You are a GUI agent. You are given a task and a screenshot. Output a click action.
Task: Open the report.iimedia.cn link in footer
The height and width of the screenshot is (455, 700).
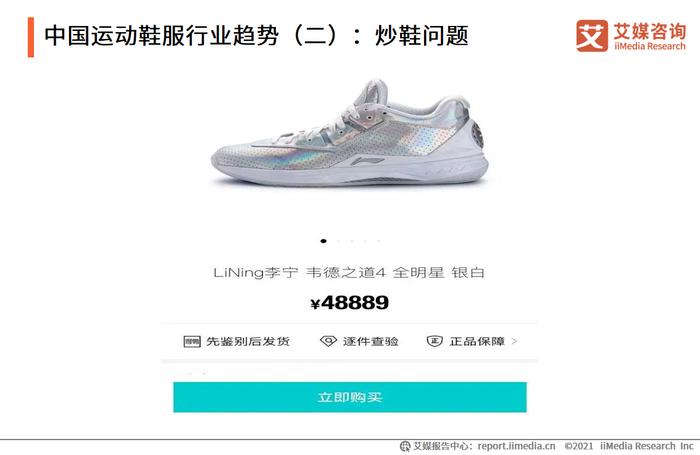(516, 446)
